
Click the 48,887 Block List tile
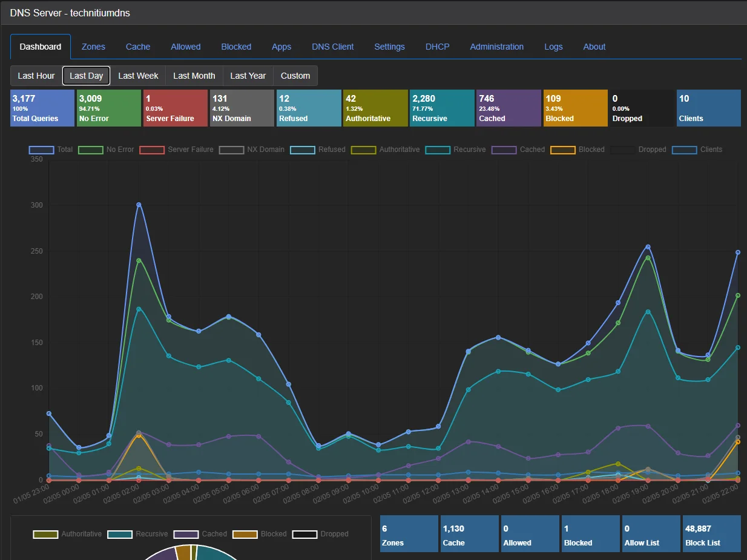coord(712,534)
